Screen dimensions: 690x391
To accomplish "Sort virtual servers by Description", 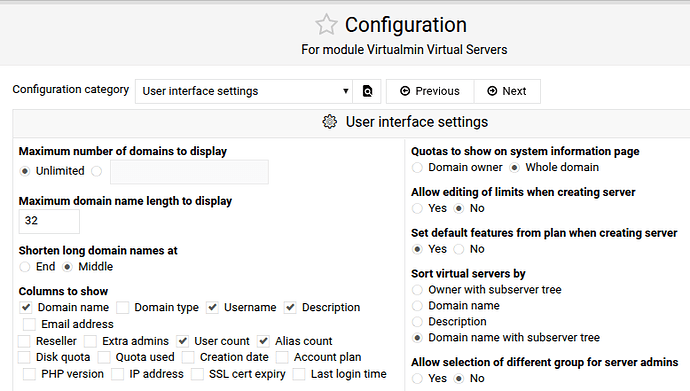I will [x=417, y=322].
